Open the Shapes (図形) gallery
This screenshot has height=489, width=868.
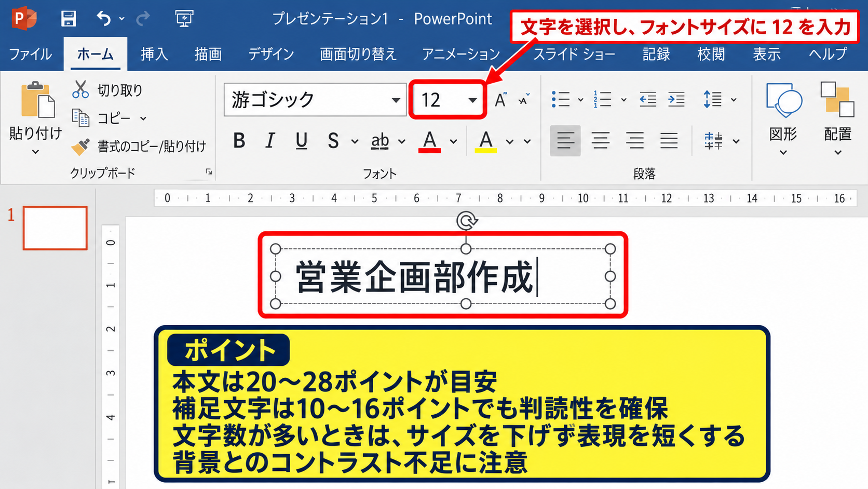coord(783,118)
